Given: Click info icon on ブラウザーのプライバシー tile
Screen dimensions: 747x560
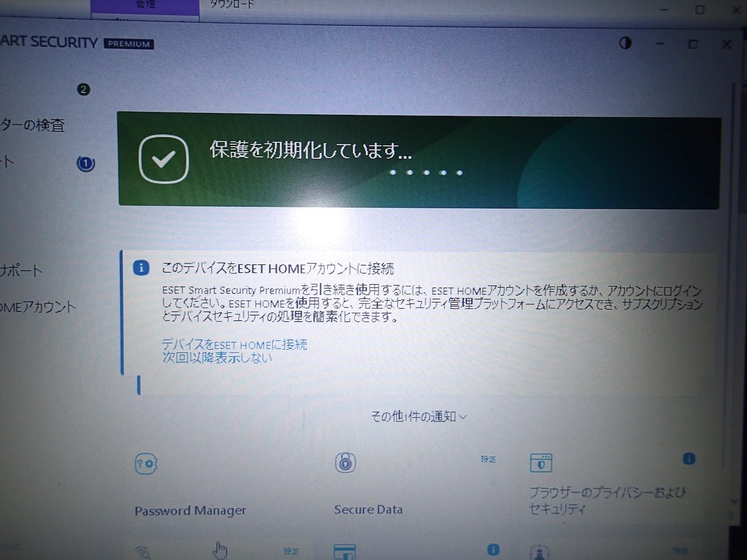Looking at the screenshot, I should (x=689, y=458).
